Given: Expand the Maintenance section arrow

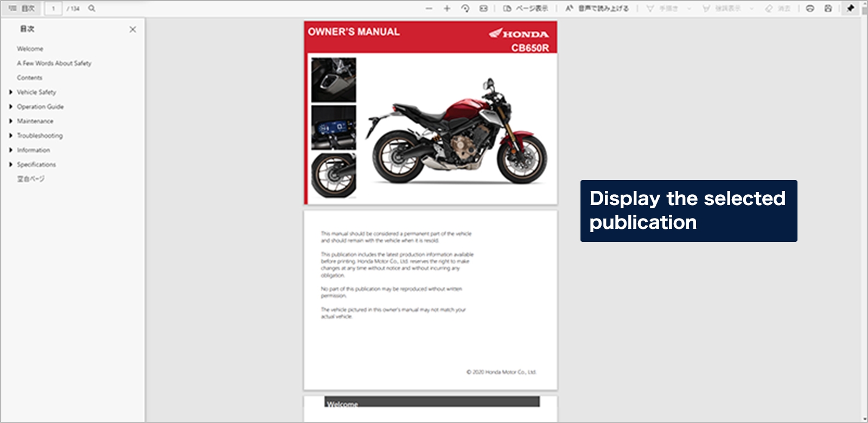Looking at the screenshot, I should coord(11,121).
